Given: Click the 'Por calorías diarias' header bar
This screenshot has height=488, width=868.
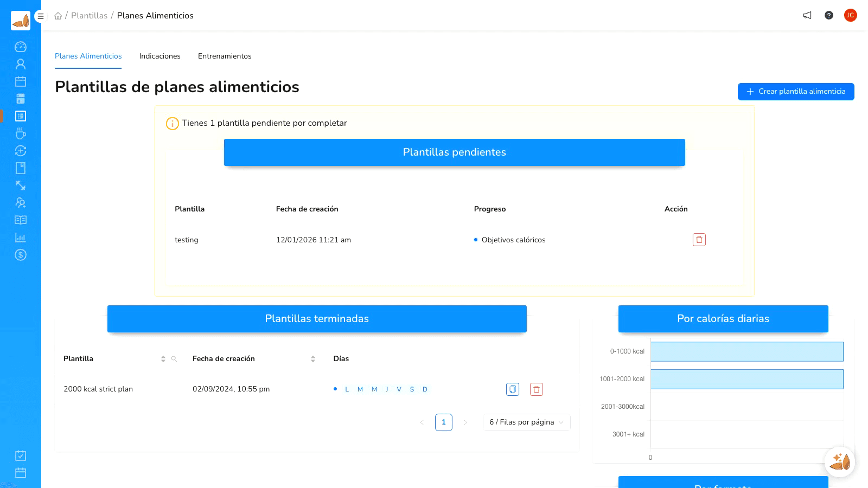Looking at the screenshot, I should 723,319.
